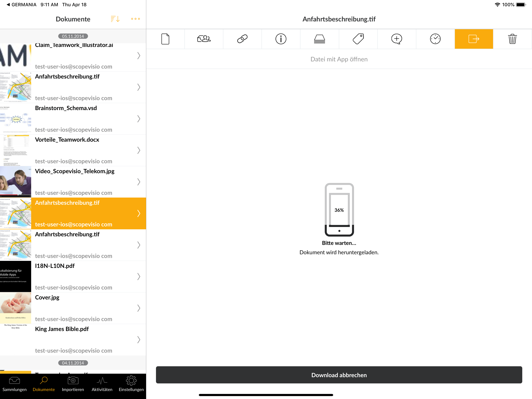Expand chevron on I18N-L10N.pdf row
Screen dimensions: 532x399
point(139,276)
